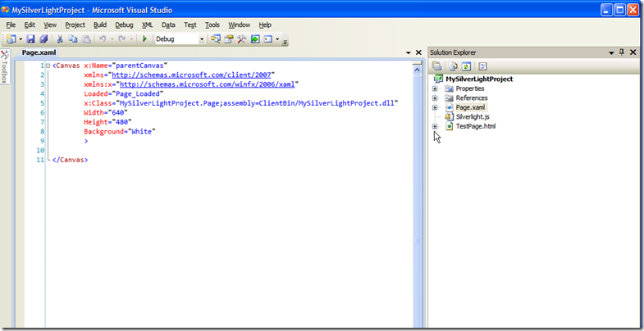Click the green arrow Start Page icon
Image resolution: width=644 pixels, height=331 pixels.
(x=255, y=39)
